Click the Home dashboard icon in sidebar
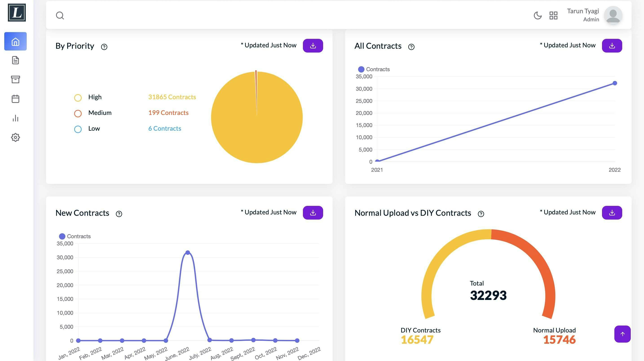644x361 pixels. pos(15,41)
